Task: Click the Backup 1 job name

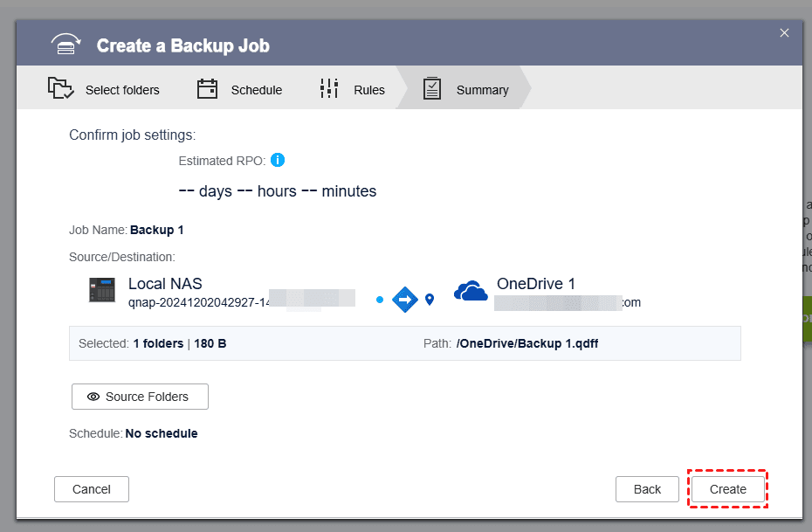Action: click(157, 231)
